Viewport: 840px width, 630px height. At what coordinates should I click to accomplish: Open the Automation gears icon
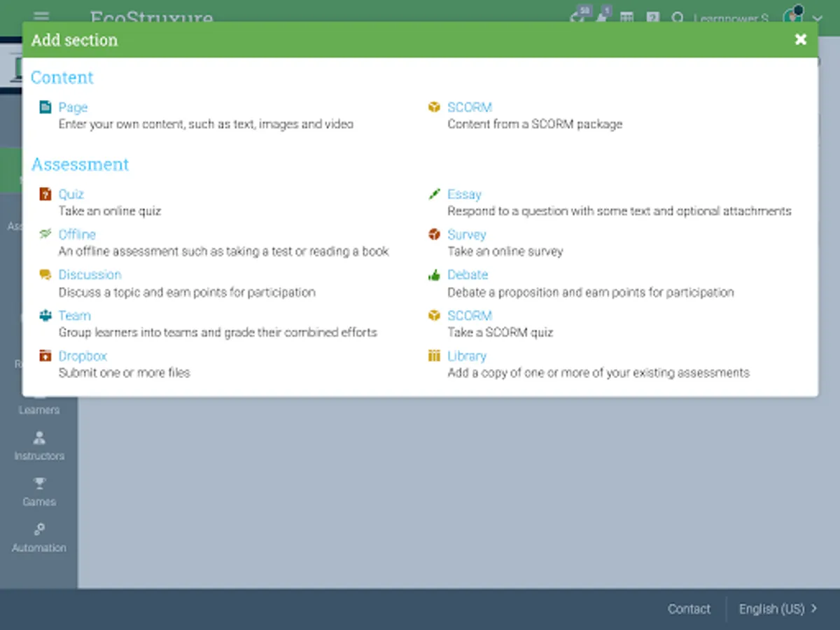(39, 530)
